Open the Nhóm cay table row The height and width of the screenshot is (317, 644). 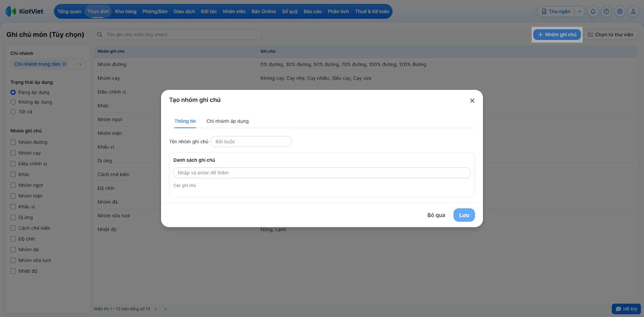(366, 78)
